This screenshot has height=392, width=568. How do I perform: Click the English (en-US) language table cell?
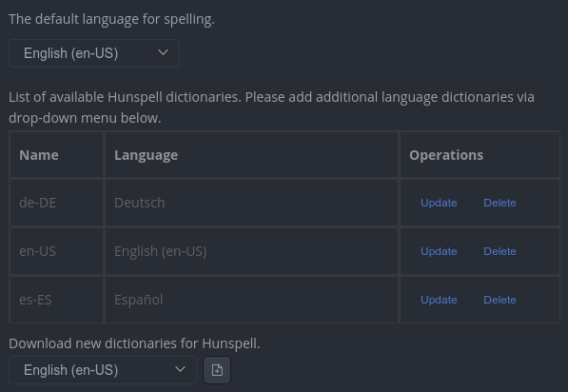point(252,251)
